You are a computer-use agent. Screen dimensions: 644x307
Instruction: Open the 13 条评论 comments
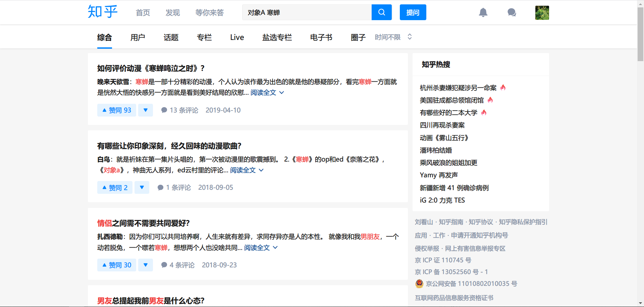click(x=180, y=110)
